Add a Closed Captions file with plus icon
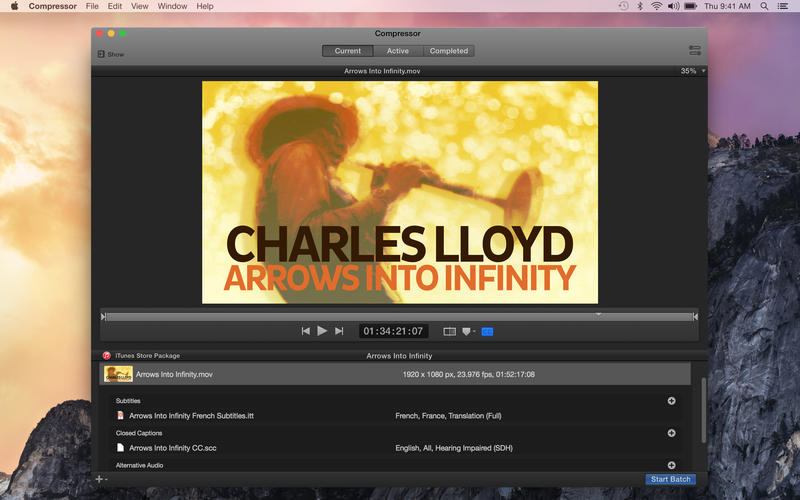Image resolution: width=800 pixels, height=500 pixels. click(671, 433)
